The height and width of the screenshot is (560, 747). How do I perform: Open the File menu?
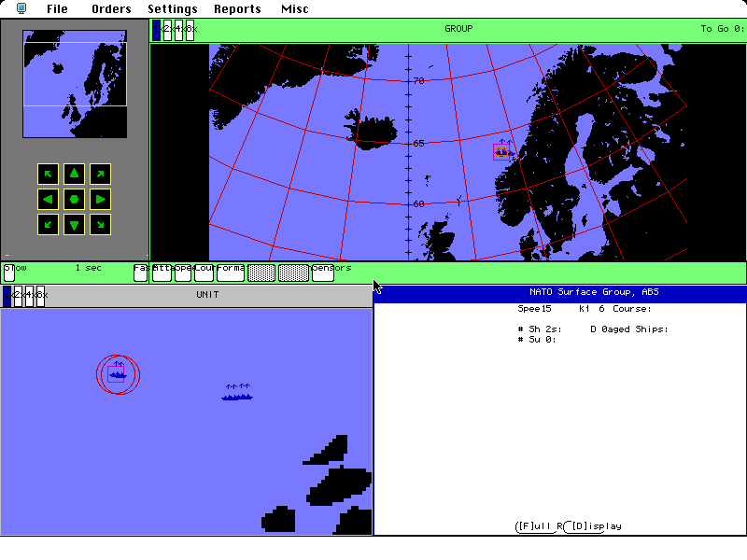57,8
